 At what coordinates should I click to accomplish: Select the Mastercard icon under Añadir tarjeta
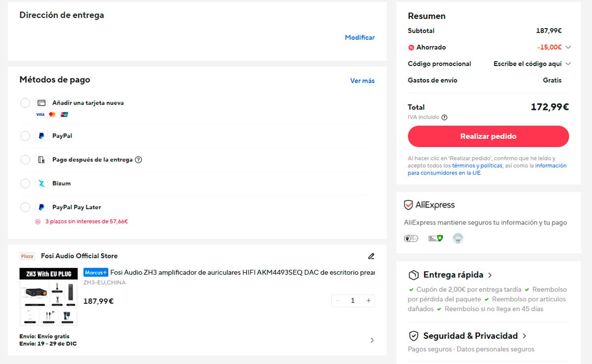[52, 114]
